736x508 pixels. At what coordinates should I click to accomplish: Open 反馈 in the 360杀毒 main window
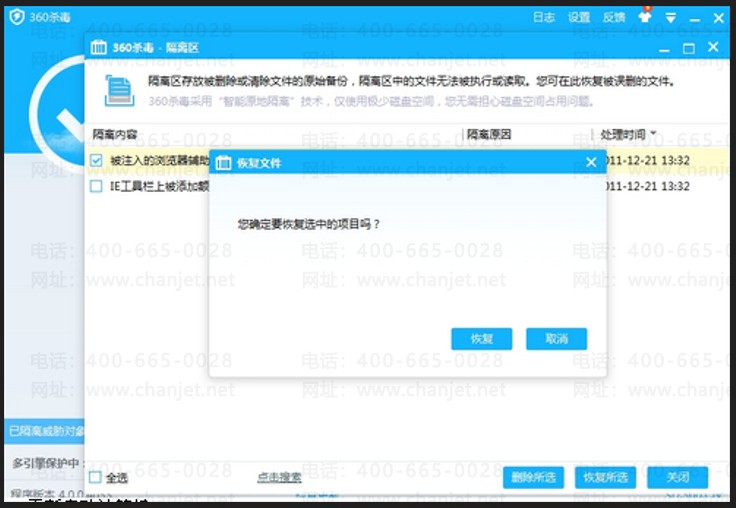[614, 18]
